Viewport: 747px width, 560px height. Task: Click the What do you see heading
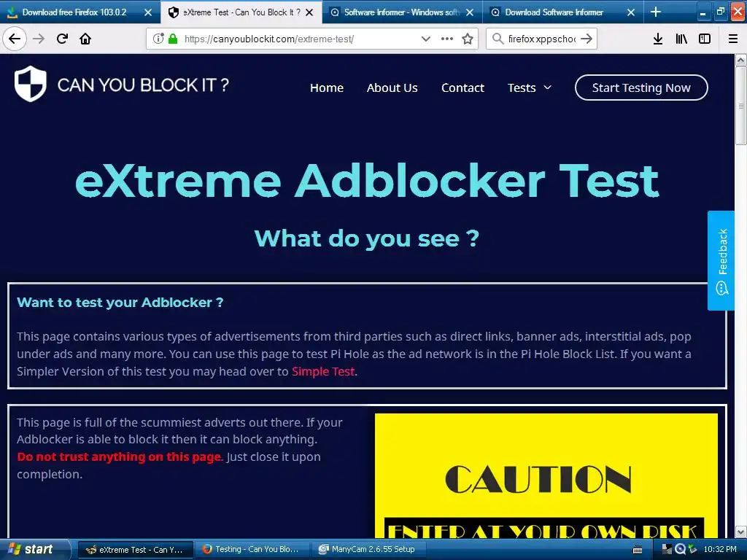pyautogui.click(x=367, y=238)
